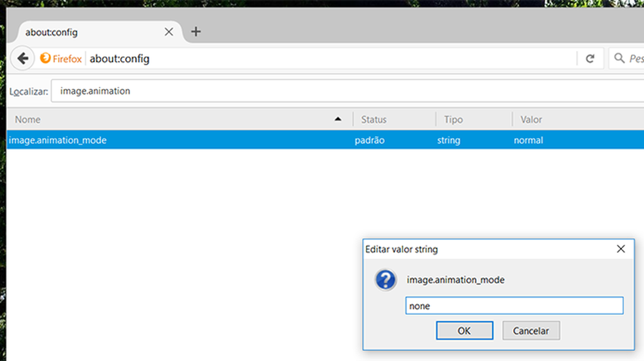Select the about:config tab
This screenshot has height=361, width=644.
(101, 32)
